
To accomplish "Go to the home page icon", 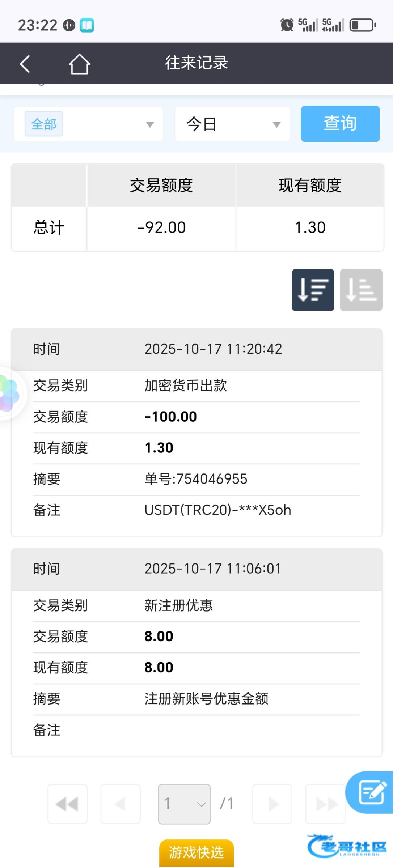I will pyautogui.click(x=80, y=64).
